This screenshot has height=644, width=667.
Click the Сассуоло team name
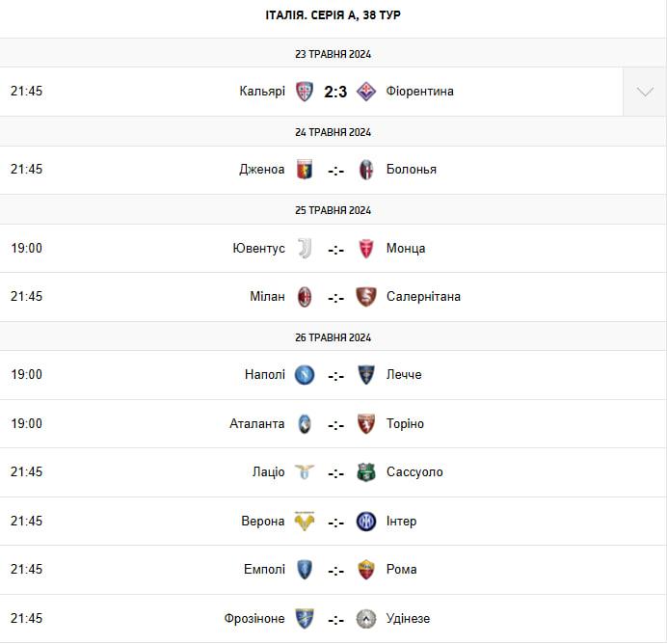pyautogui.click(x=414, y=472)
